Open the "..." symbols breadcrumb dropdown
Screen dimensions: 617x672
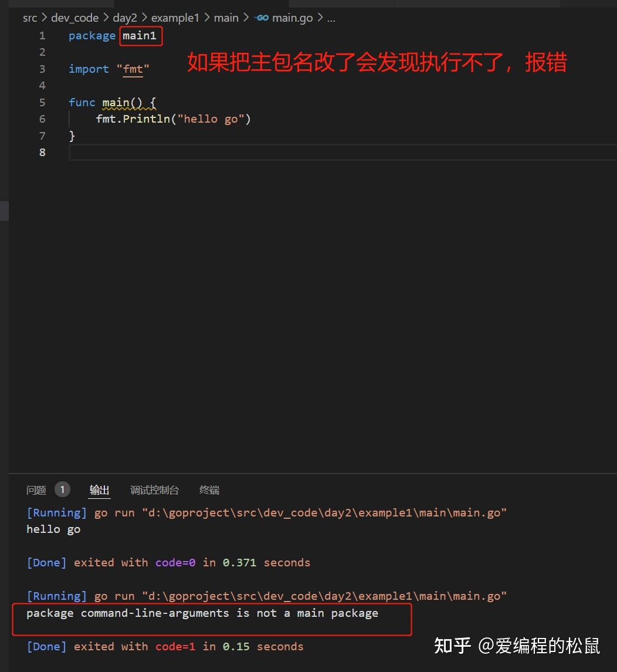tap(331, 18)
